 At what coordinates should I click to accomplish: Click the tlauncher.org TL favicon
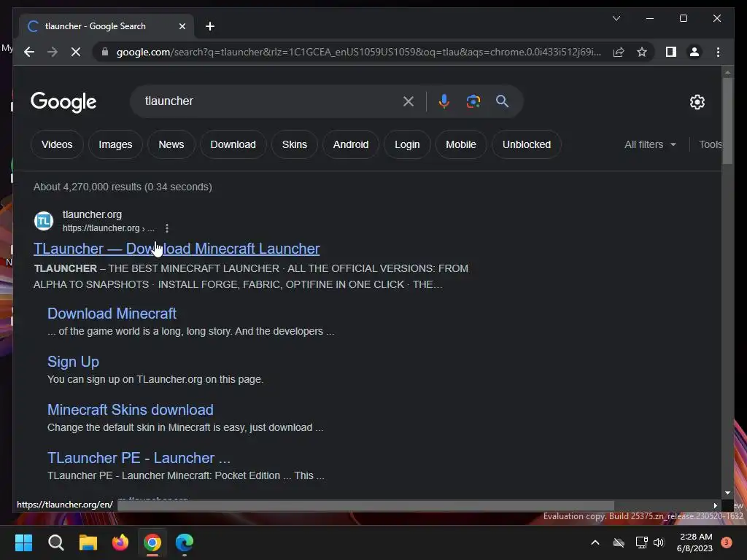click(x=44, y=221)
